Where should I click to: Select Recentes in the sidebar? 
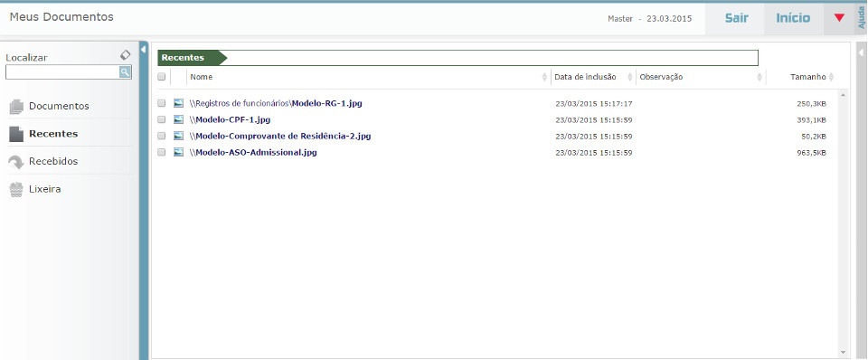coord(53,134)
